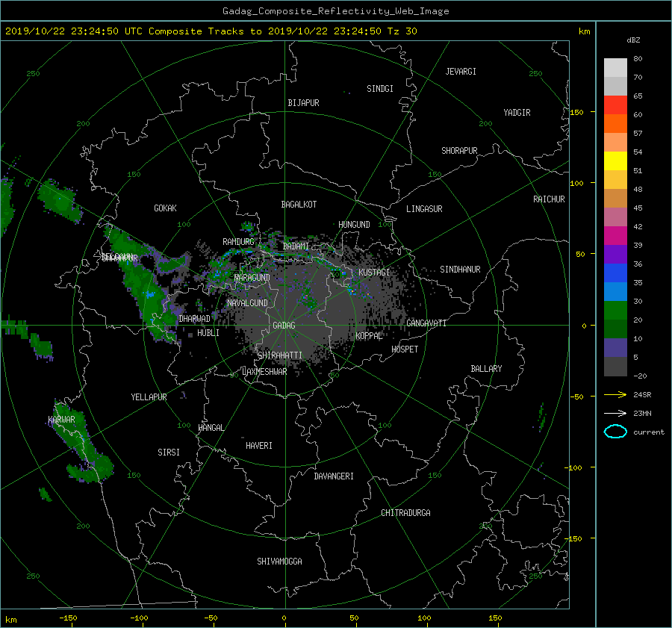Click the RAICHUR city label
The height and width of the screenshot is (628, 672).
pos(549,199)
